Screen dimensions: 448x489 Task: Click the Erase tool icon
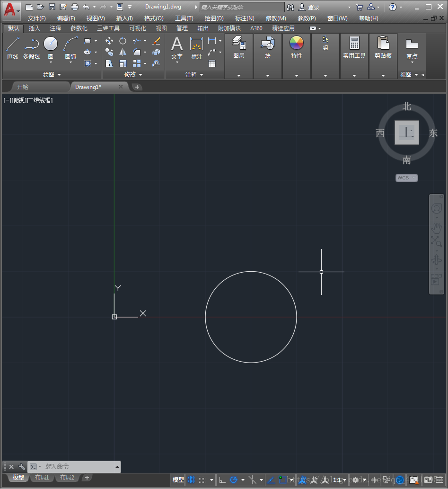pyautogui.click(x=156, y=41)
